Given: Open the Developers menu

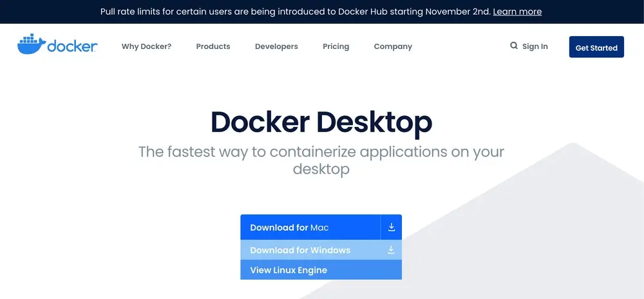Looking at the screenshot, I should 276,46.
